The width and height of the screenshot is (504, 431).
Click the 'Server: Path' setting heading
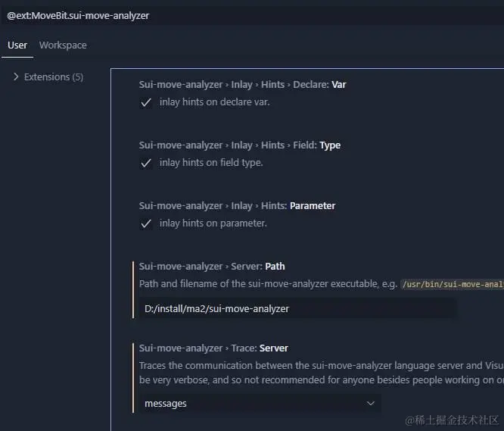tap(212, 267)
